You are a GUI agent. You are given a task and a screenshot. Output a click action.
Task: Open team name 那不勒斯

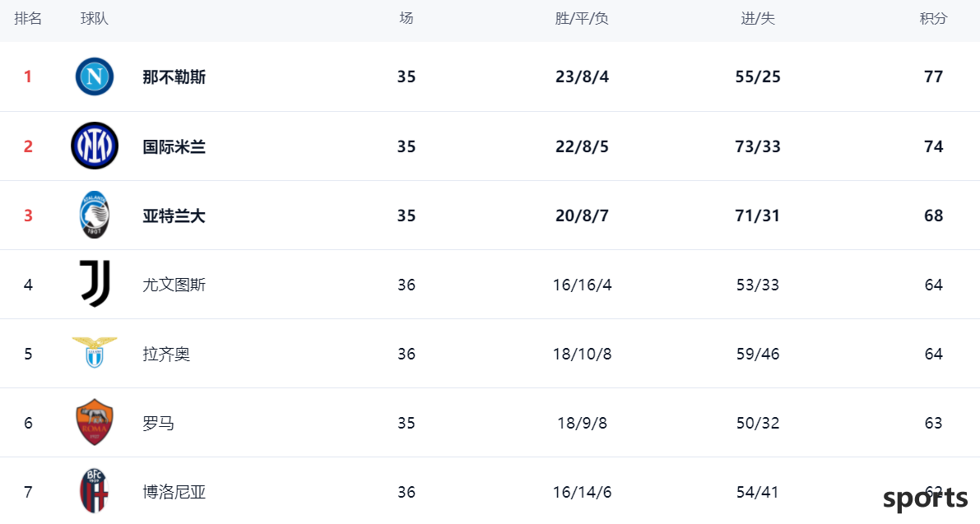(174, 77)
